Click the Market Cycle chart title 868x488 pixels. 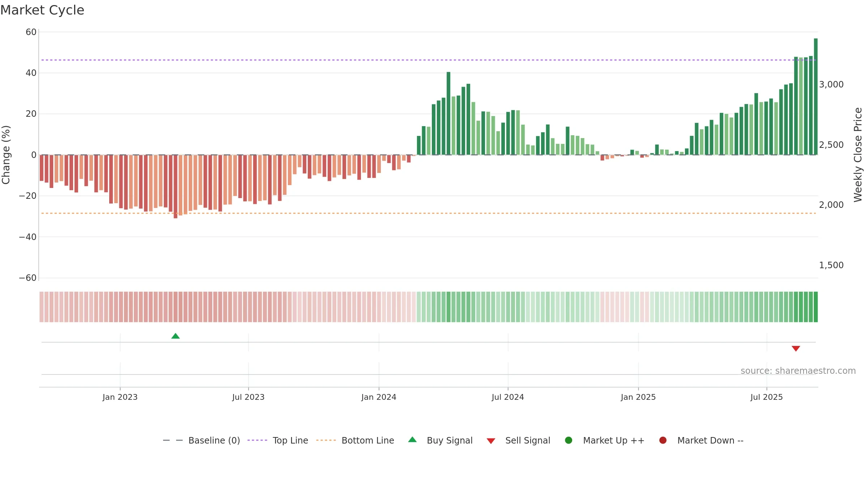[x=42, y=10]
